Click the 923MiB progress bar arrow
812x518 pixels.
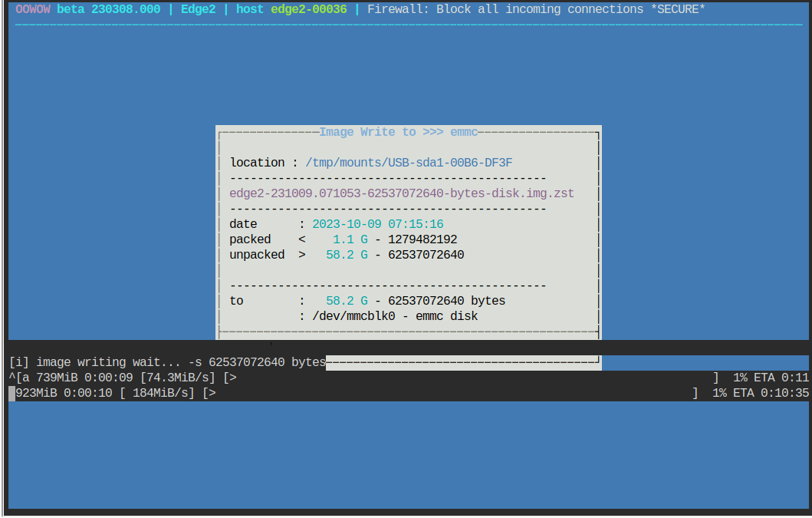point(212,393)
